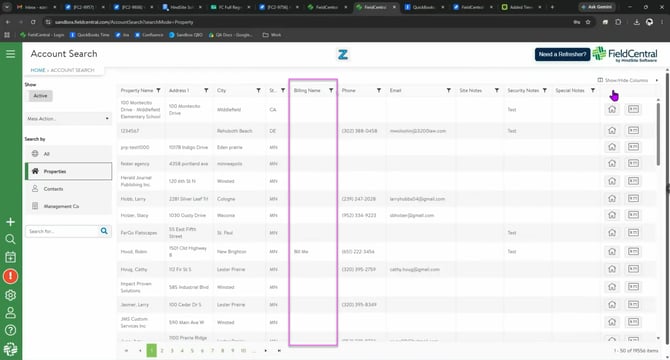Open the calendar icon in green sidebar
The image size is (670, 360).
click(10, 257)
